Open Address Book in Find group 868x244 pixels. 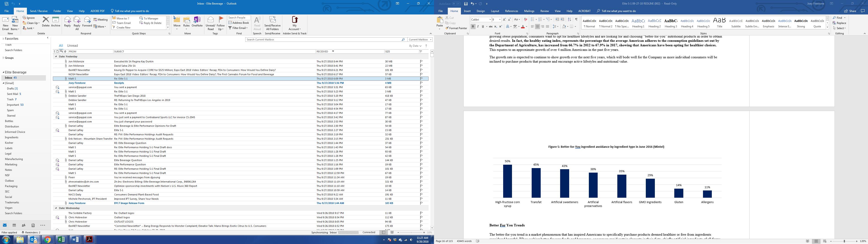click(x=239, y=23)
